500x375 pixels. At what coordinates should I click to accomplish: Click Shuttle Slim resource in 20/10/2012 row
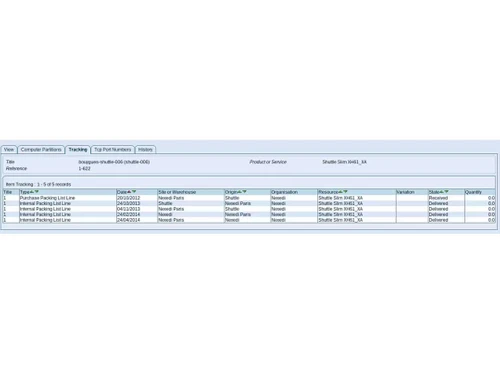click(x=340, y=198)
